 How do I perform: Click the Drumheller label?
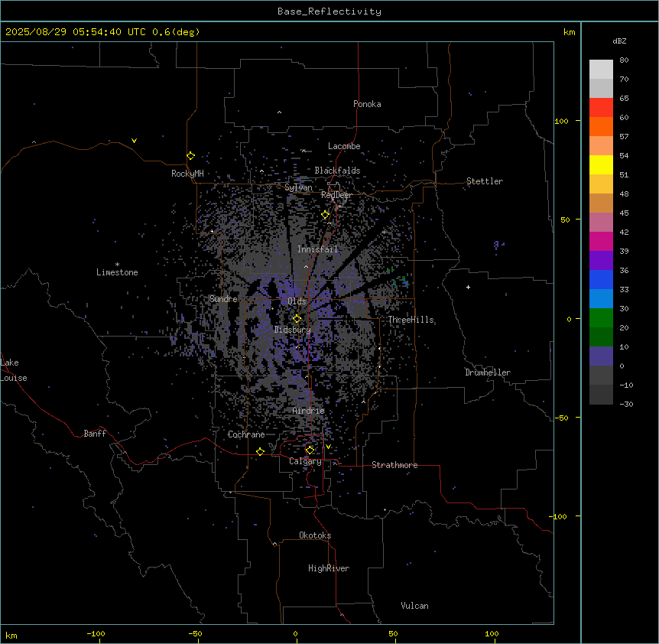click(488, 372)
